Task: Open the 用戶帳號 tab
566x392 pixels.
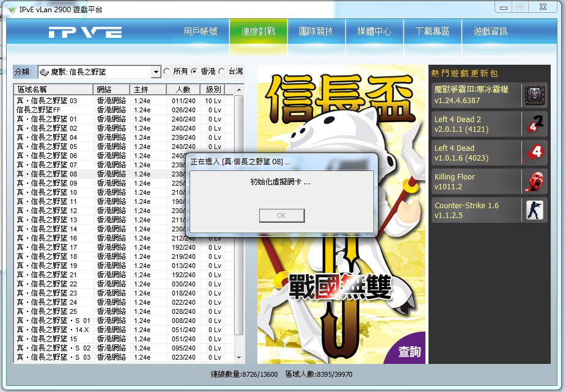Action: click(200, 31)
